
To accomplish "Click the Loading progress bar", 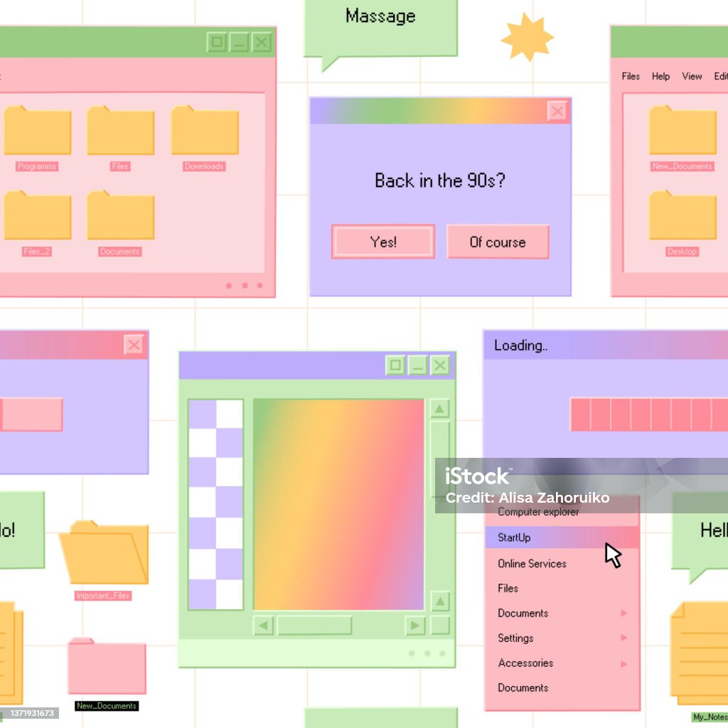I will [649, 414].
